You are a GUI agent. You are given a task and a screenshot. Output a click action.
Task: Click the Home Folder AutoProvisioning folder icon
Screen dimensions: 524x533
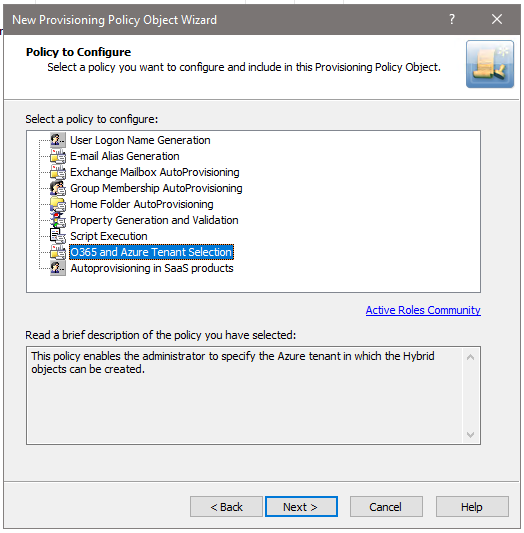[x=58, y=204]
